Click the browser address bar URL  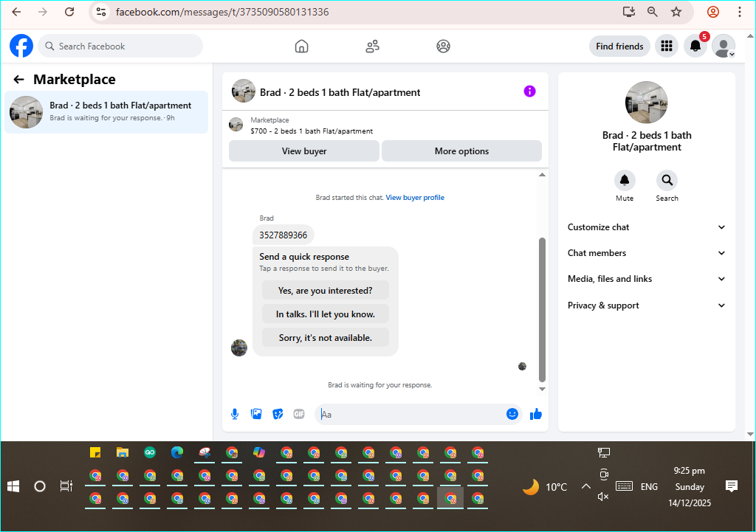click(222, 12)
